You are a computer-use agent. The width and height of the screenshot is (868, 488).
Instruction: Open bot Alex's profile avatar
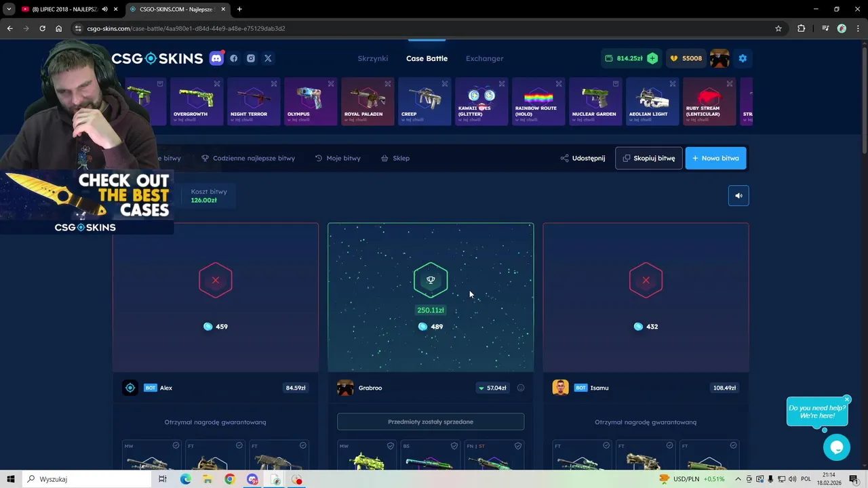[130, 388]
